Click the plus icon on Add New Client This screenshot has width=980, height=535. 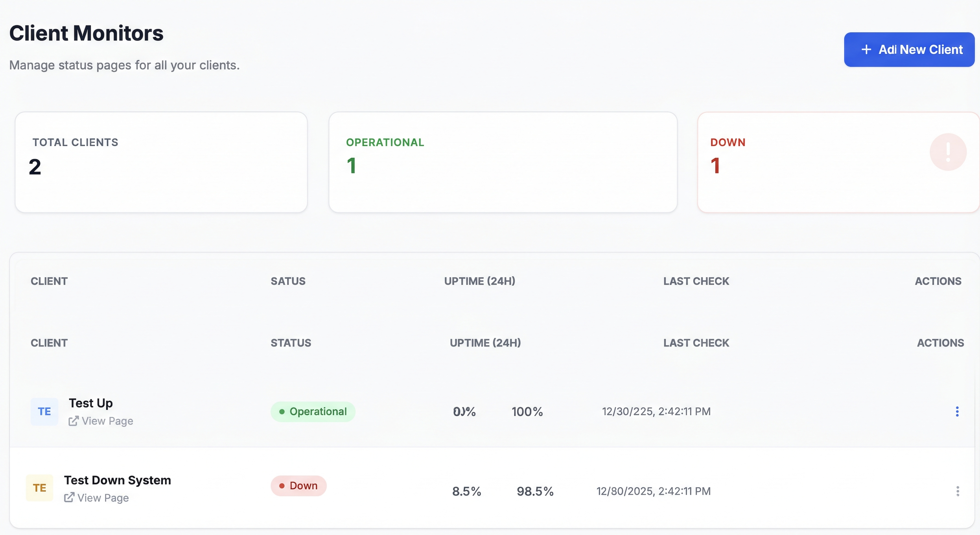tap(867, 49)
